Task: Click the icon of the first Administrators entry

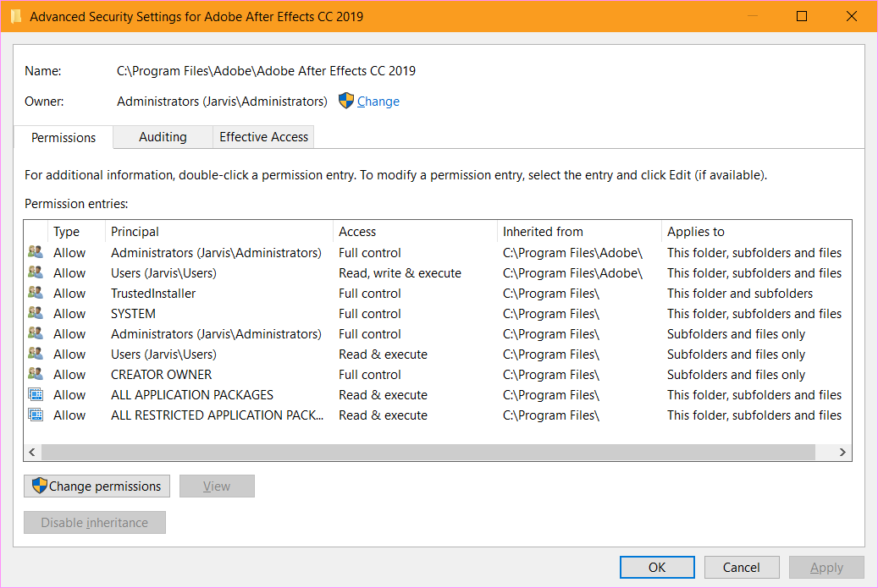Action: point(36,252)
